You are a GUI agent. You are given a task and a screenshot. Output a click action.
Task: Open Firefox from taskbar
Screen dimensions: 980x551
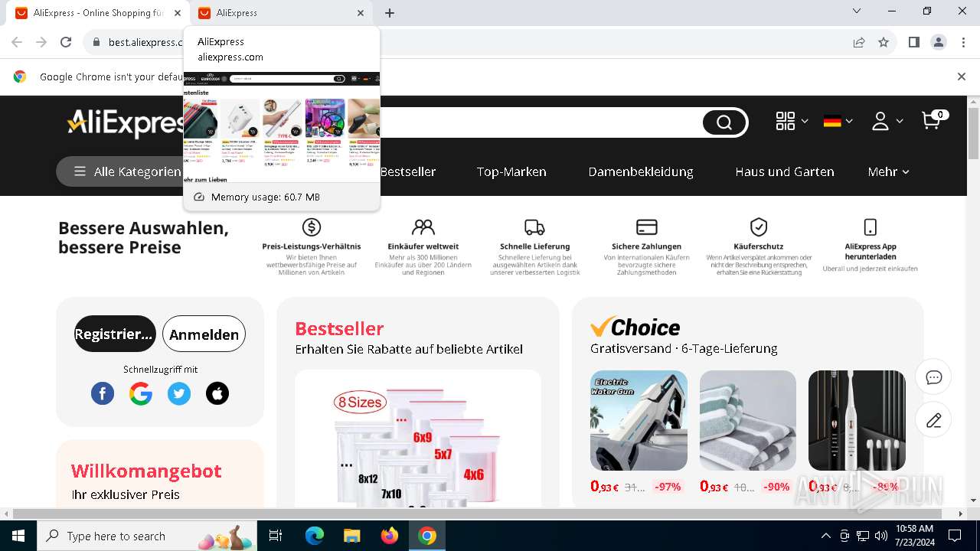[x=390, y=536]
